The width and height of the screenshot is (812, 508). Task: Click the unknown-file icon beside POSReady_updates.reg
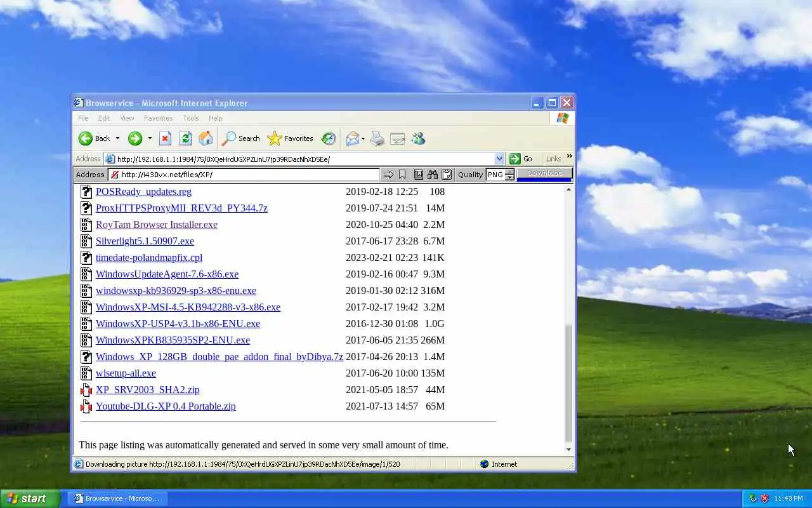[x=86, y=192]
